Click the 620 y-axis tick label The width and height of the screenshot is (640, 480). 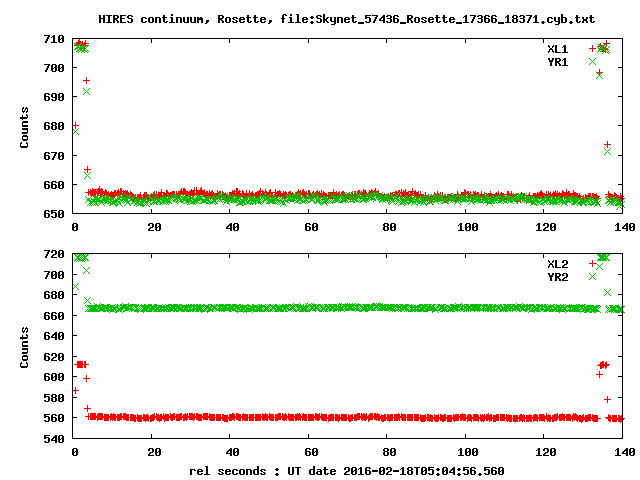[x=54, y=357]
